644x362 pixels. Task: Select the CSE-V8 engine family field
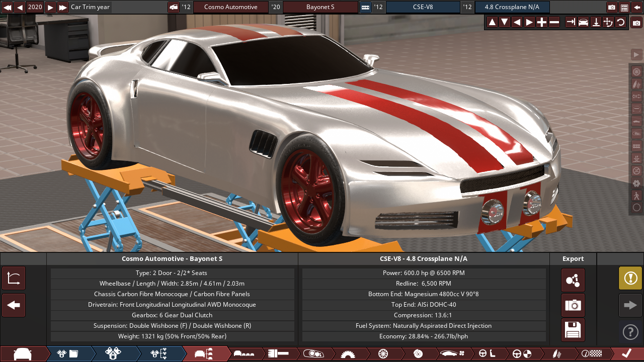[423, 7]
